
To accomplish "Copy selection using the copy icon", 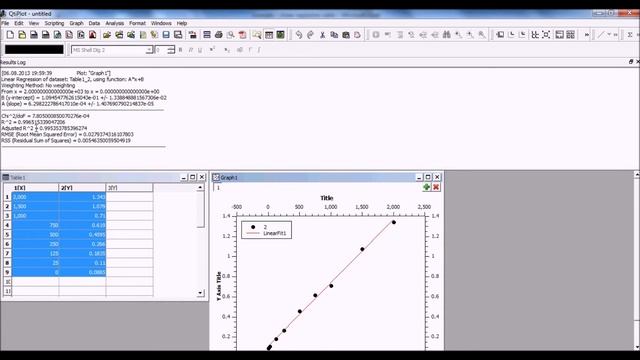I will (x=334, y=35).
